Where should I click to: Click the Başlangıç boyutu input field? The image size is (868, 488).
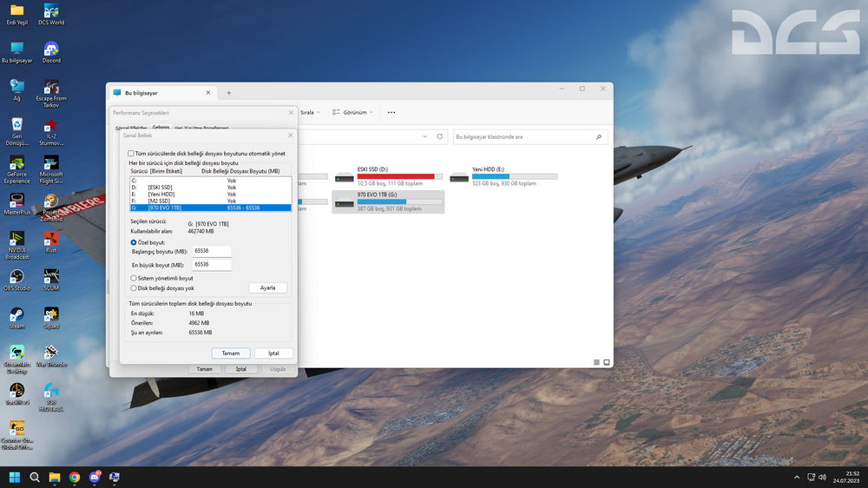[212, 251]
